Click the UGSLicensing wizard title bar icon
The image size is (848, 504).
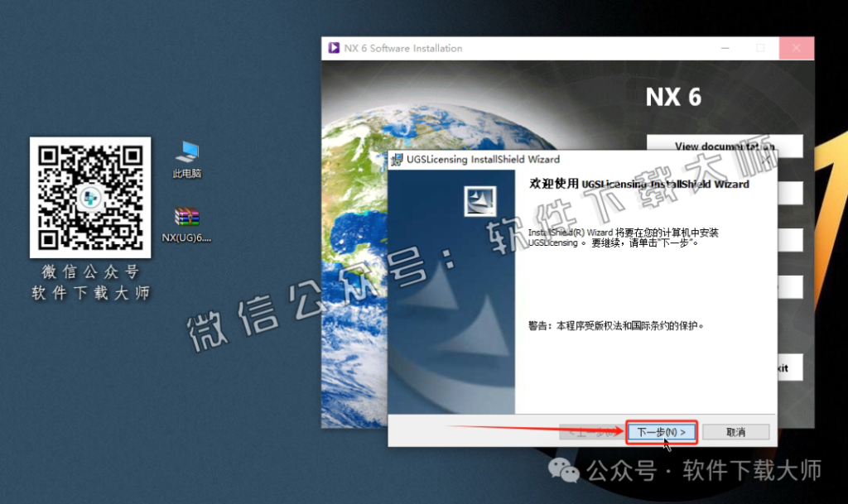(x=397, y=160)
